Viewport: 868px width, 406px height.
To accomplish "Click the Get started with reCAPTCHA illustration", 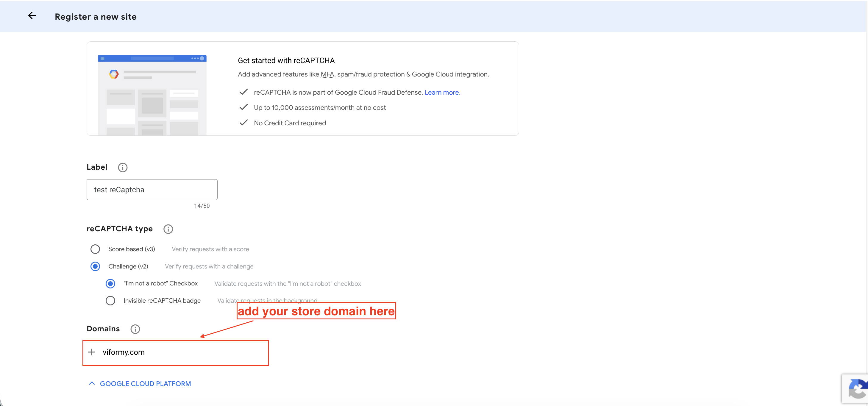I will click(152, 95).
